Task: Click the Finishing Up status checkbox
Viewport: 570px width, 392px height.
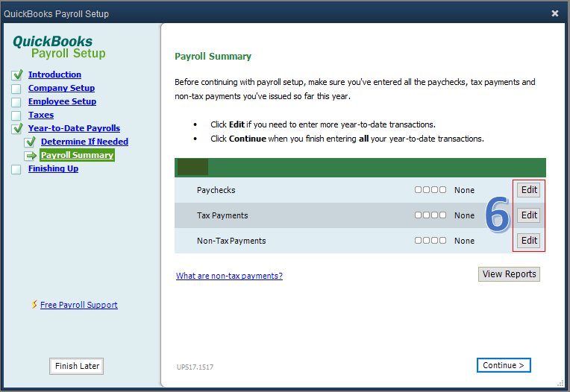Action: pyautogui.click(x=16, y=169)
